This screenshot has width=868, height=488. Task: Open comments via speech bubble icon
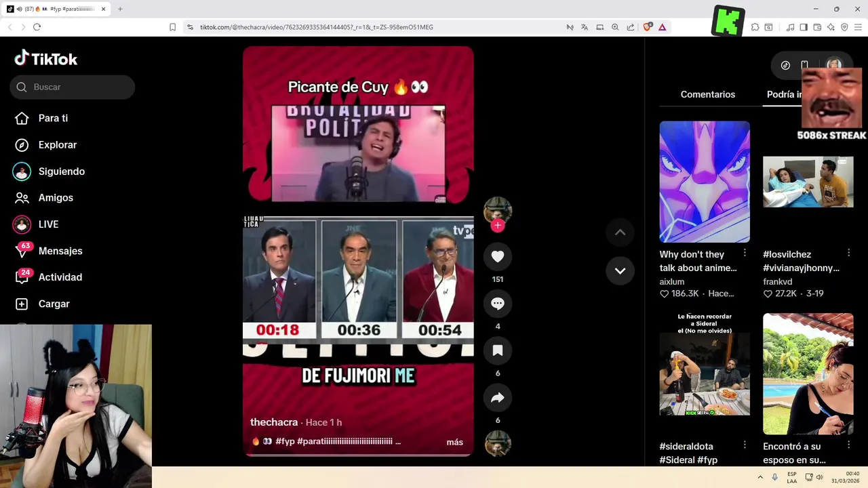click(498, 304)
